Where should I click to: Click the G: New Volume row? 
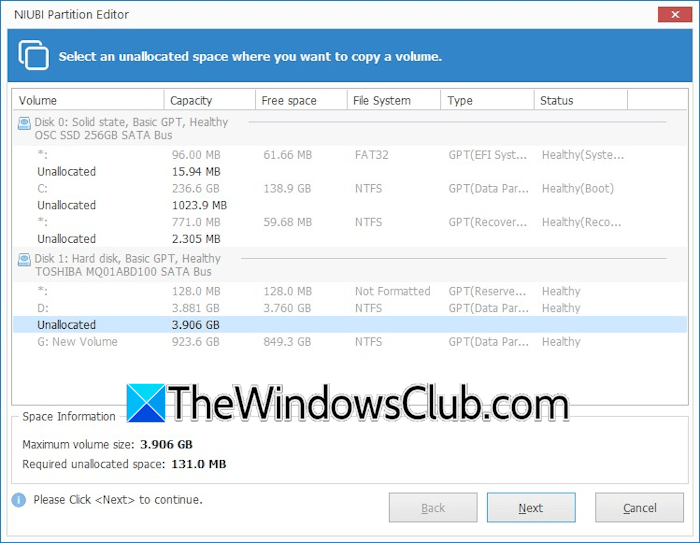coord(350,342)
